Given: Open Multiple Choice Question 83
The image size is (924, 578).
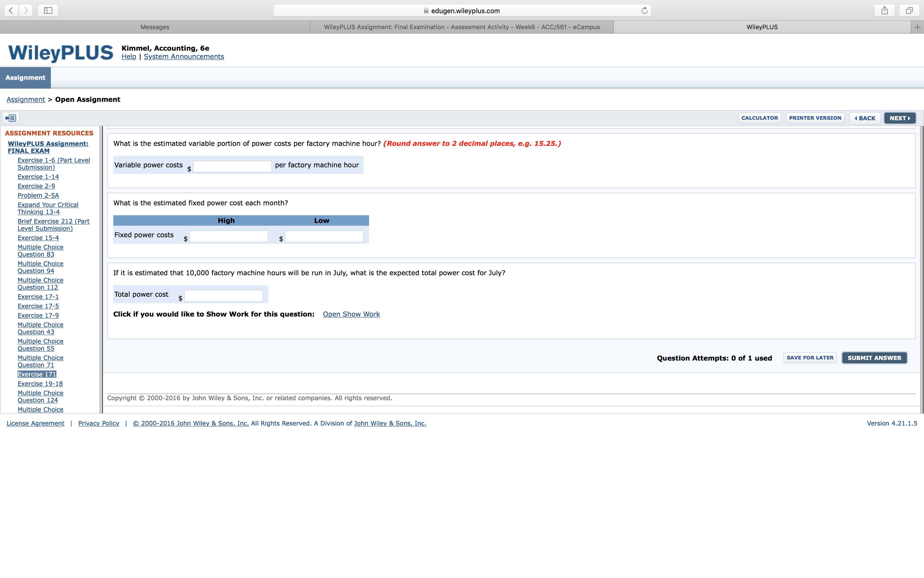Looking at the screenshot, I should click(40, 251).
